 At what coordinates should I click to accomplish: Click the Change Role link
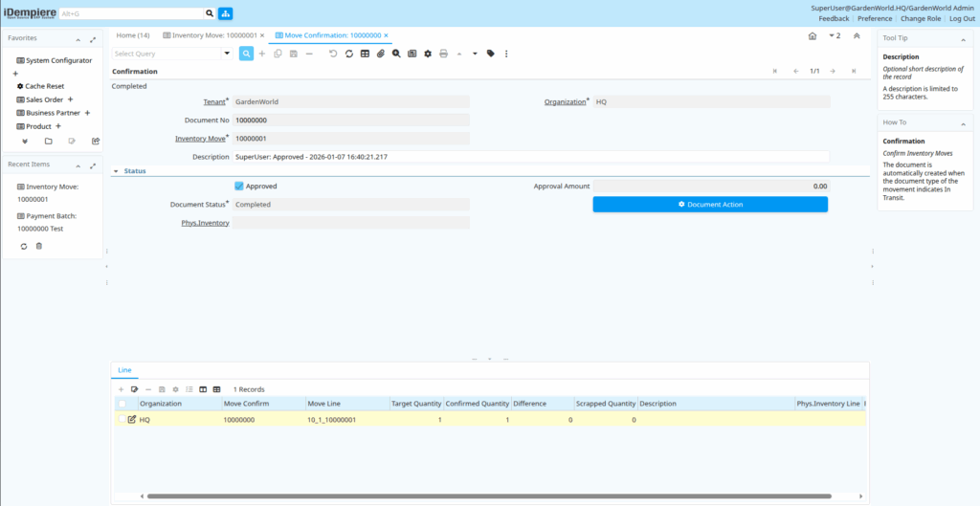click(921, 19)
